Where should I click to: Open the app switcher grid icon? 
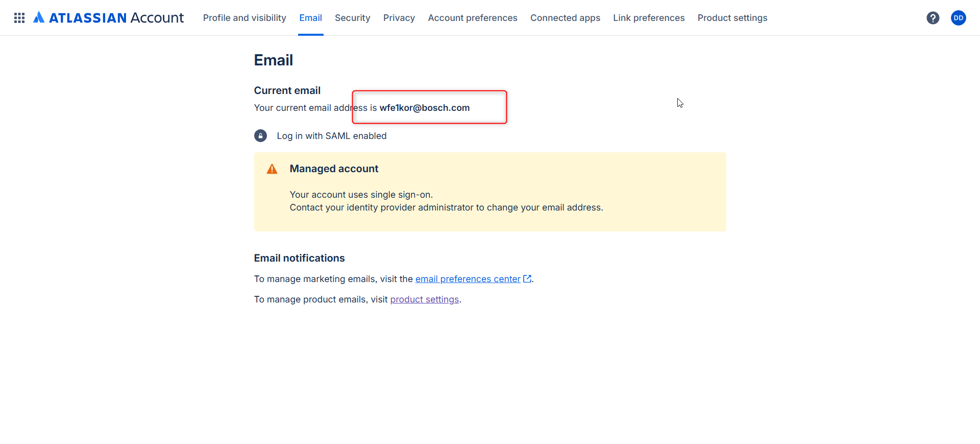19,18
